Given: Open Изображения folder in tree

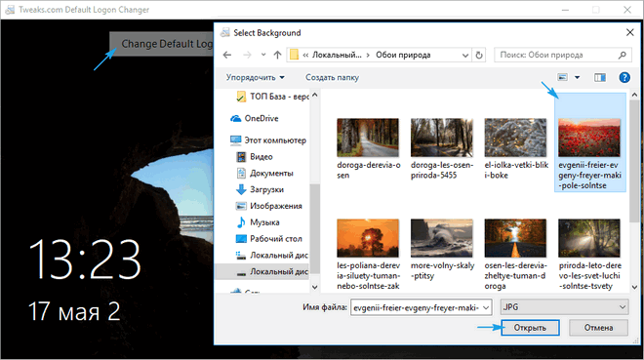Looking at the screenshot, I should [269, 206].
